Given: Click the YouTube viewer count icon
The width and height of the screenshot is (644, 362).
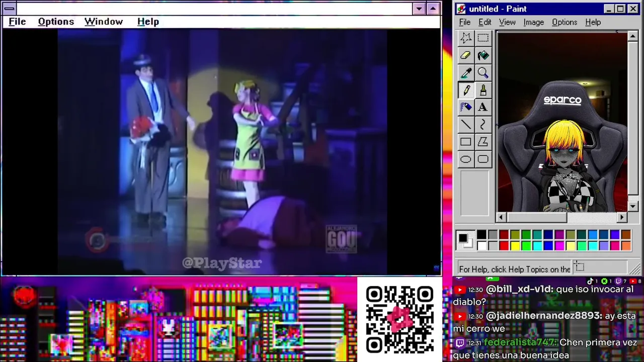Looking at the screenshot, I should (633, 281).
